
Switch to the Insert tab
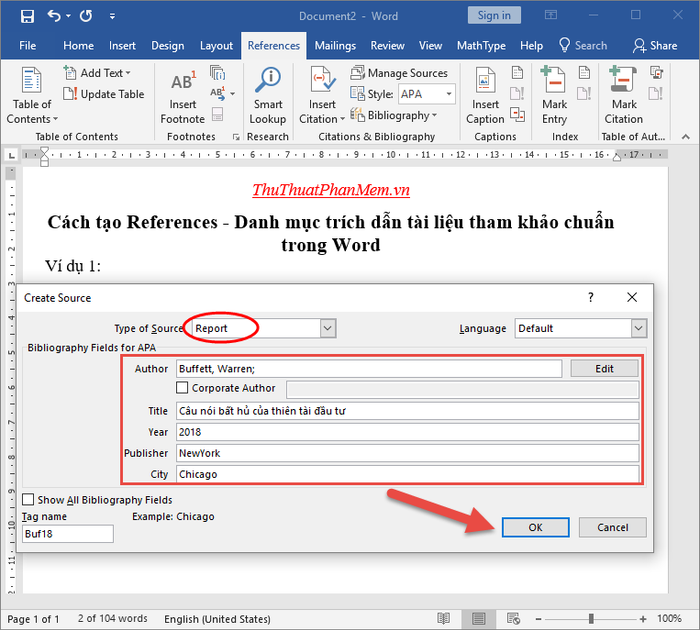[x=122, y=46]
